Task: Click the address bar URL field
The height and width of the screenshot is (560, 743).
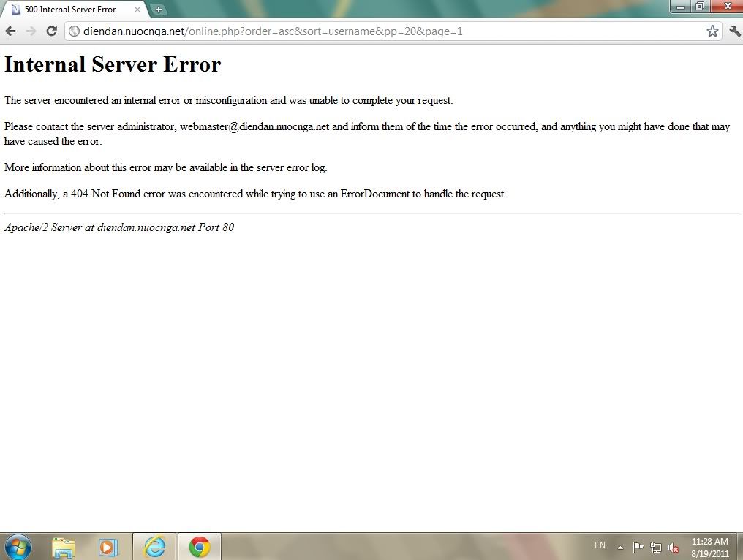Action: point(366,31)
